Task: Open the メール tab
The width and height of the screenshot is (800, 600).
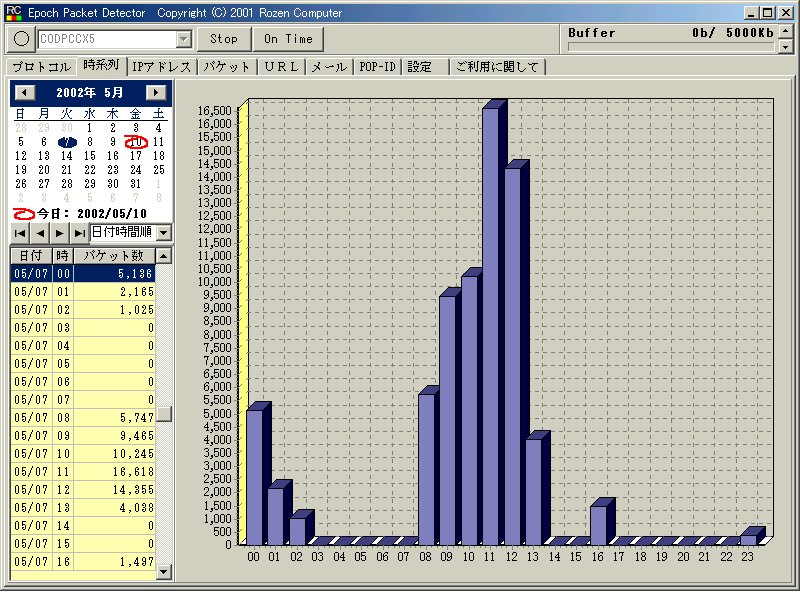Action: [329, 67]
